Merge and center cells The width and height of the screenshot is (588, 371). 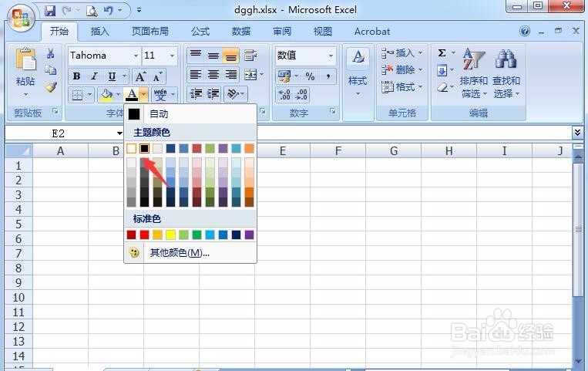250,75
